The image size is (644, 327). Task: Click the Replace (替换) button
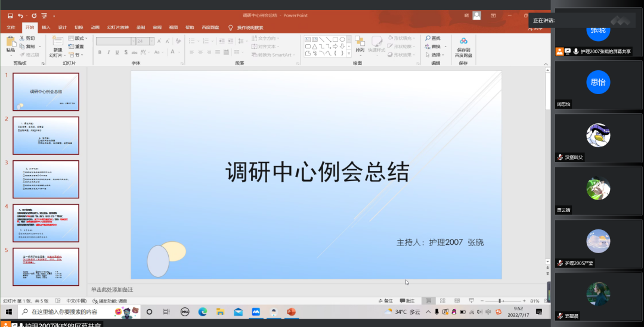(436, 46)
